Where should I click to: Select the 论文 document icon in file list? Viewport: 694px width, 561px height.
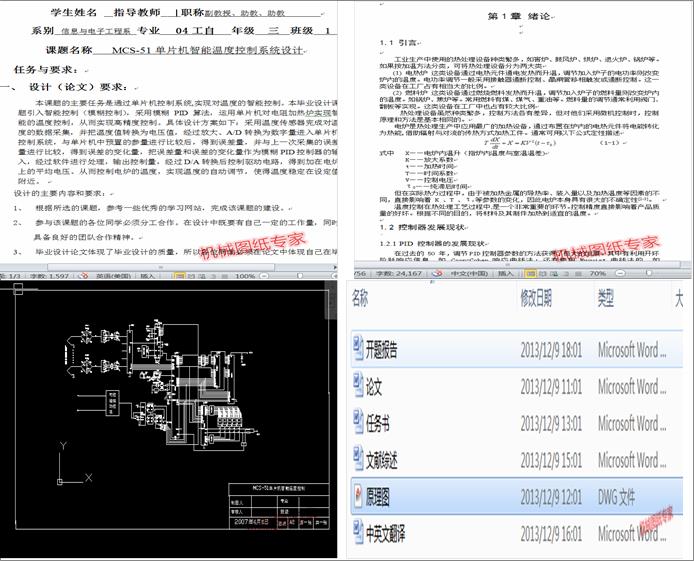(x=358, y=386)
